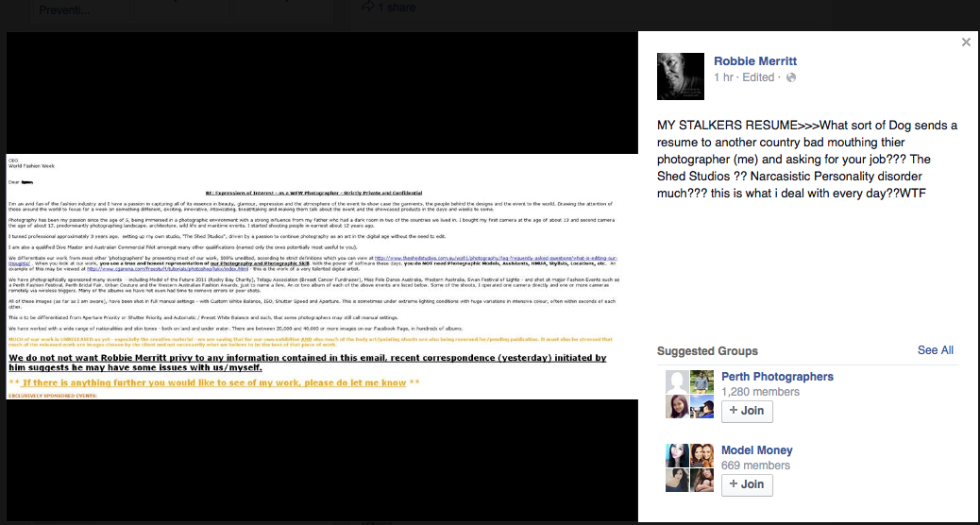Click blank silhouette avatar in Perth Photographers
980x525 pixels.
click(677, 381)
